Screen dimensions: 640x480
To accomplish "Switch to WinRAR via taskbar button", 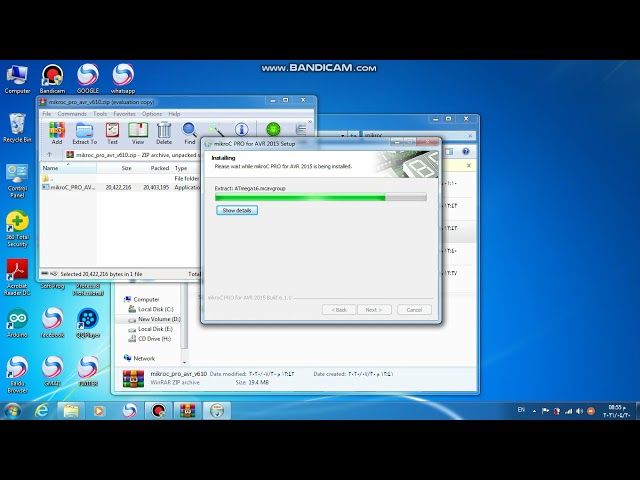I will [187, 411].
